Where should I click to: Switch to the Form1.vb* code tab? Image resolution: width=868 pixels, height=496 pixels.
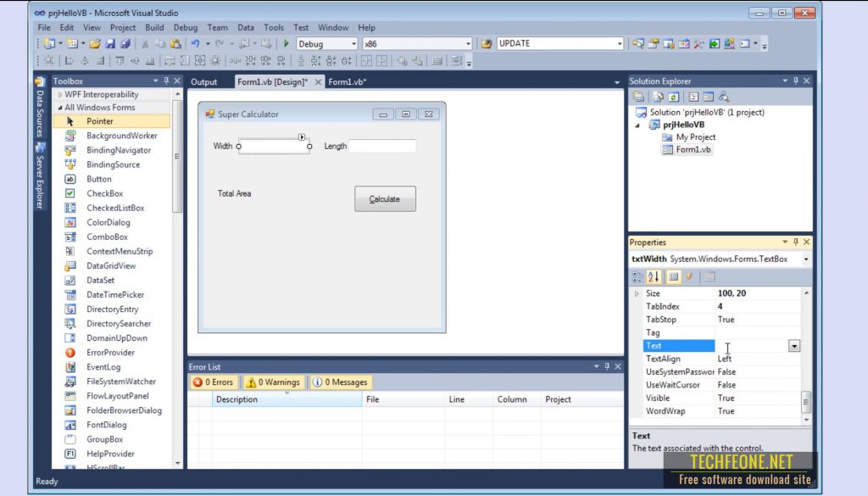(347, 82)
